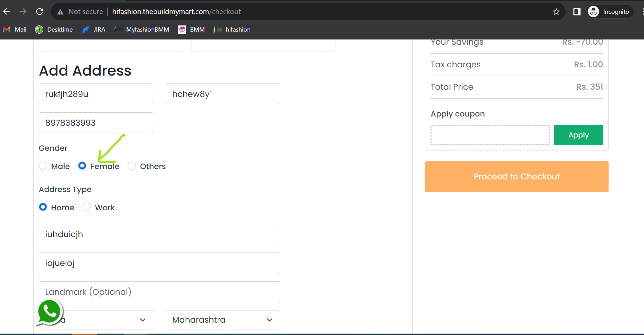Select the Others gender radio button
This screenshot has width=644, height=335.
tap(132, 166)
